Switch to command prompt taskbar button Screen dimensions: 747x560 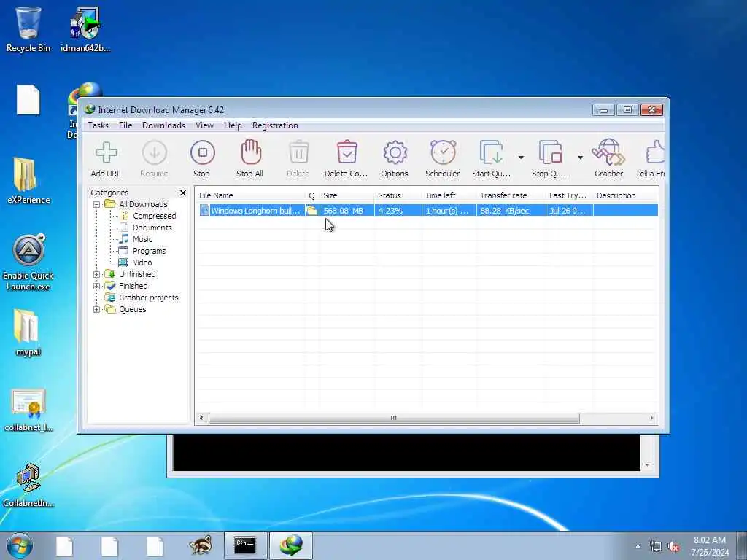click(245, 545)
